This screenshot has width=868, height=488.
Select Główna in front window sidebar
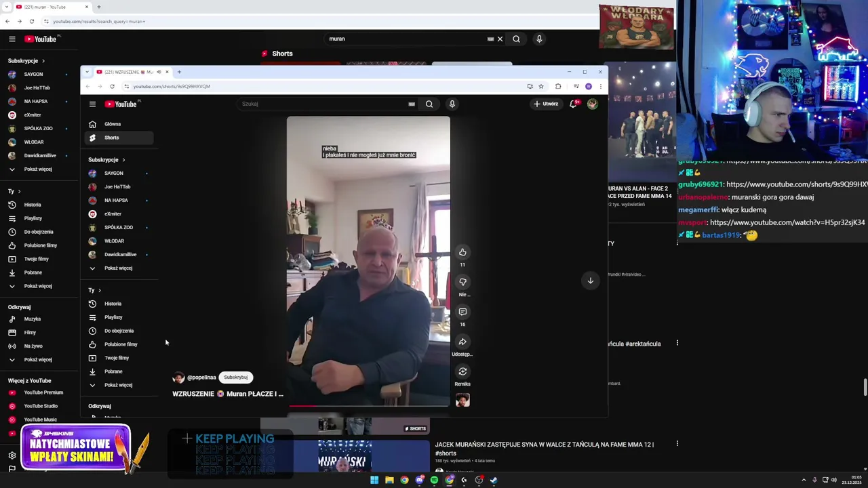tap(119, 124)
